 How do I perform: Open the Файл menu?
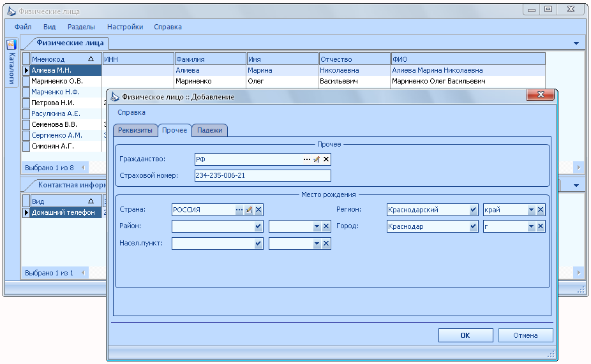click(x=23, y=27)
